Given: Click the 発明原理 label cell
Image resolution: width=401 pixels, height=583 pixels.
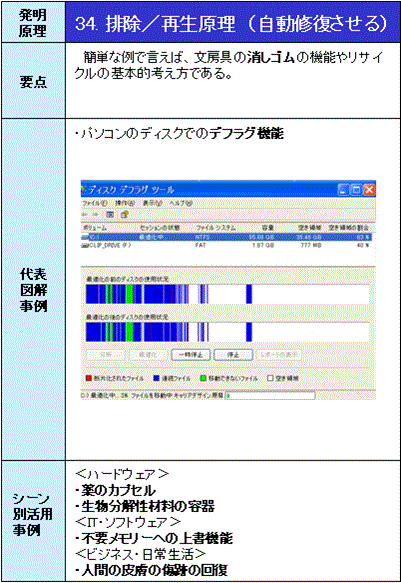Looking at the screenshot, I should click(33, 22).
